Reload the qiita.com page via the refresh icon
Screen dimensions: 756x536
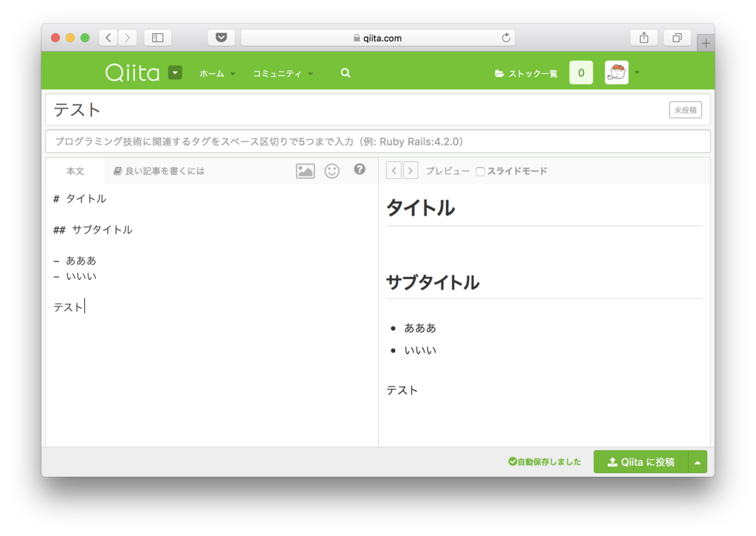tap(506, 37)
